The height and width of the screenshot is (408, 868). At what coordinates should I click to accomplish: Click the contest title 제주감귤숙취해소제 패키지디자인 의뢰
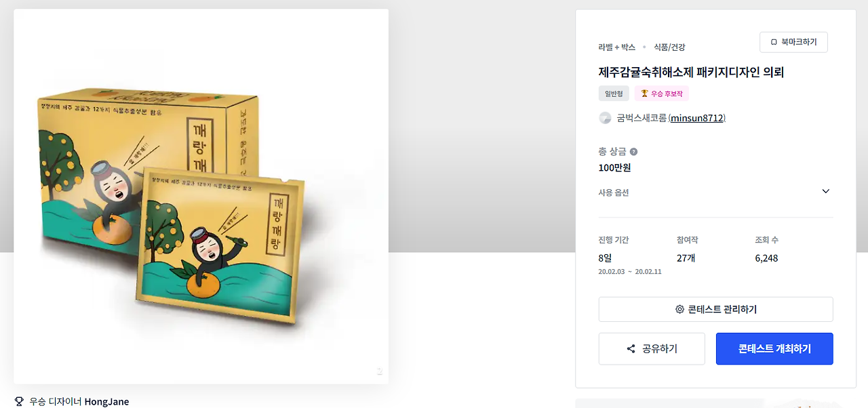pos(691,72)
